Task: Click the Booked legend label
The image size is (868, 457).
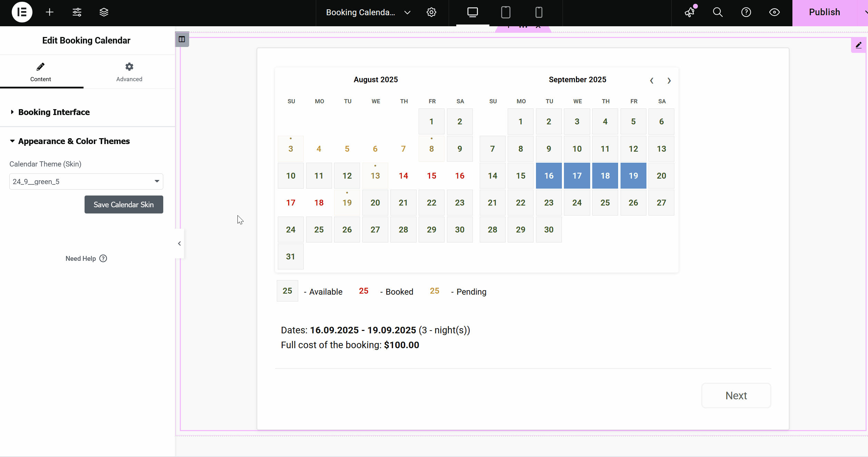Action: click(x=397, y=292)
